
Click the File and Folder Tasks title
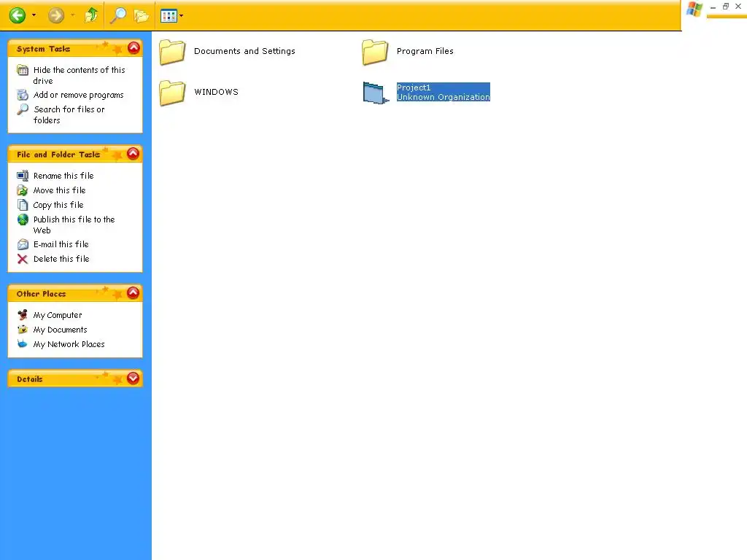click(x=58, y=155)
